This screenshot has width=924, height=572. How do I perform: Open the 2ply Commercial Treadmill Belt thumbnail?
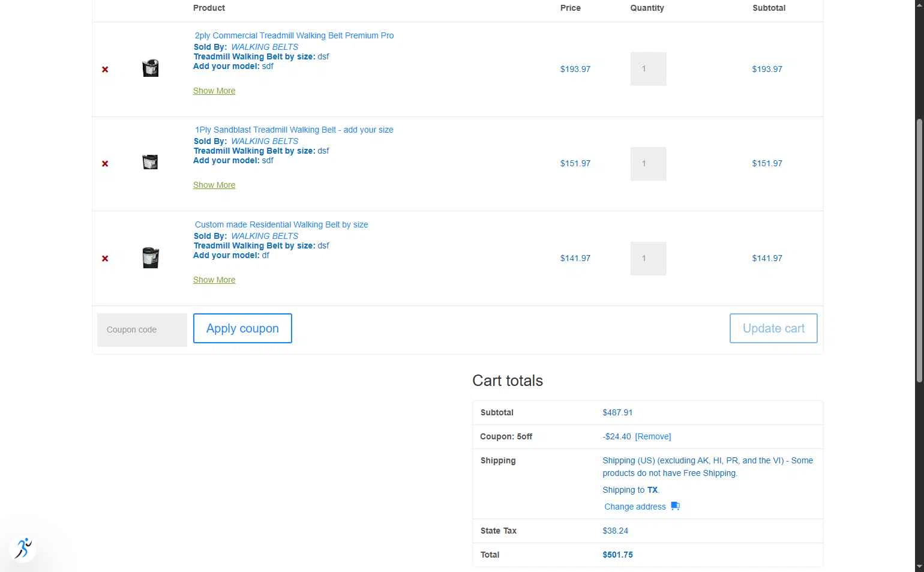pos(151,68)
